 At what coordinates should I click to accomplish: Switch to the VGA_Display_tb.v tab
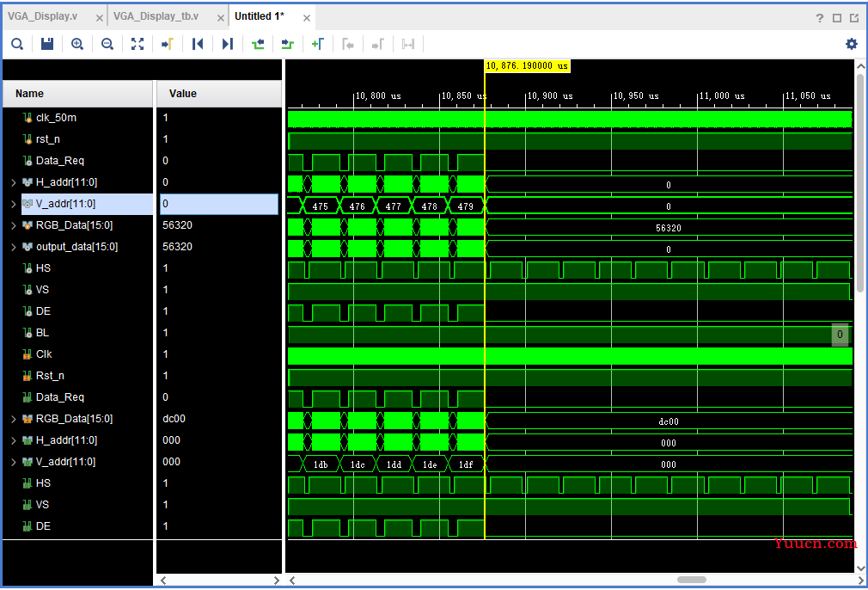click(156, 16)
